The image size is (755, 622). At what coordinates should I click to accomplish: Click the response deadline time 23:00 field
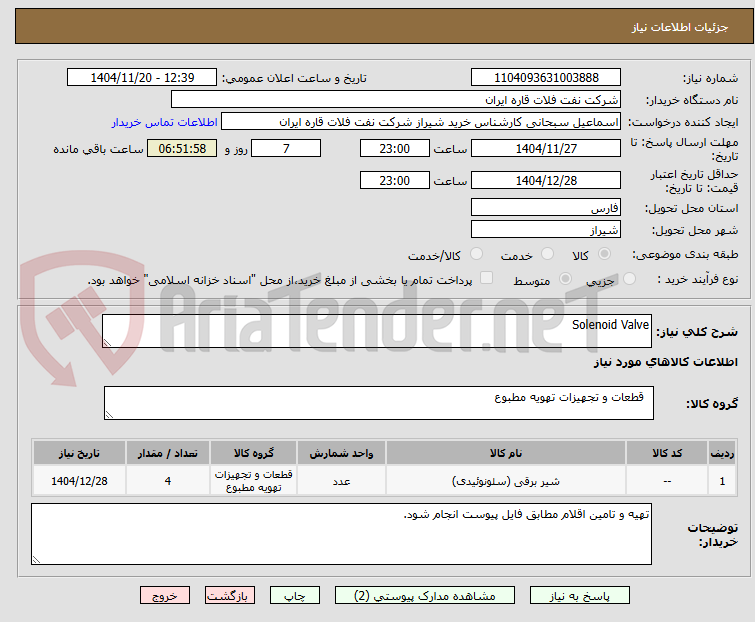click(395, 148)
